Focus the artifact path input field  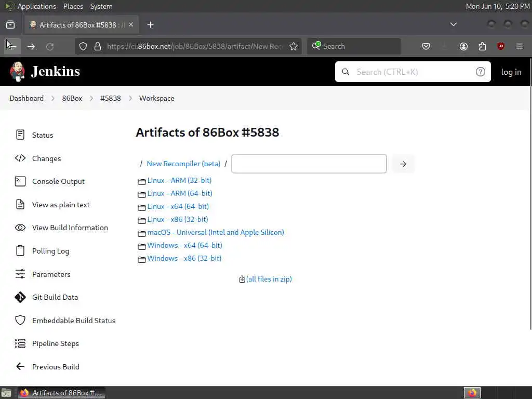309,164
